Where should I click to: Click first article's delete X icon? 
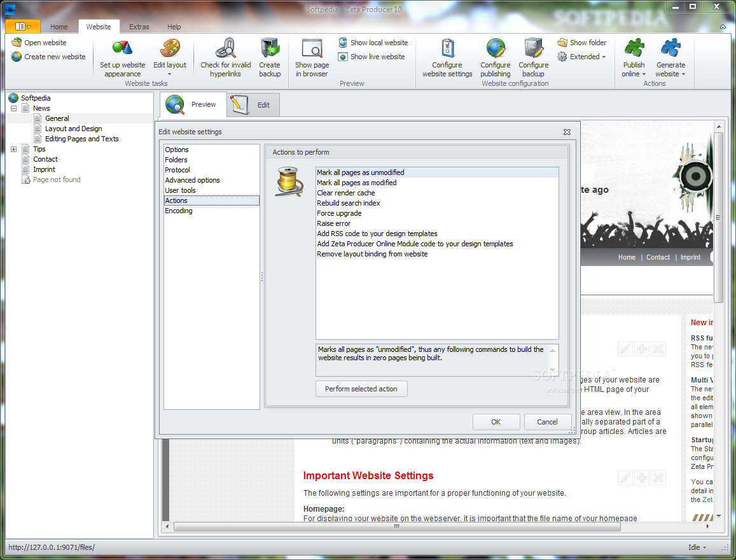click(x=658, y=349)
